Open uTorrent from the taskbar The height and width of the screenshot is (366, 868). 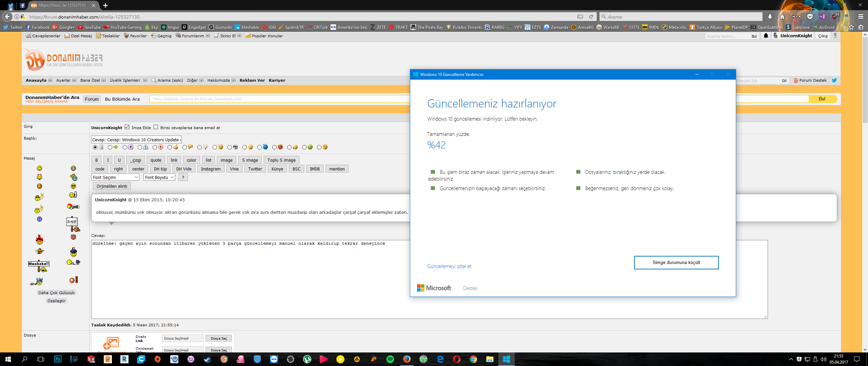pyautogui.click(x=307, y=359)
